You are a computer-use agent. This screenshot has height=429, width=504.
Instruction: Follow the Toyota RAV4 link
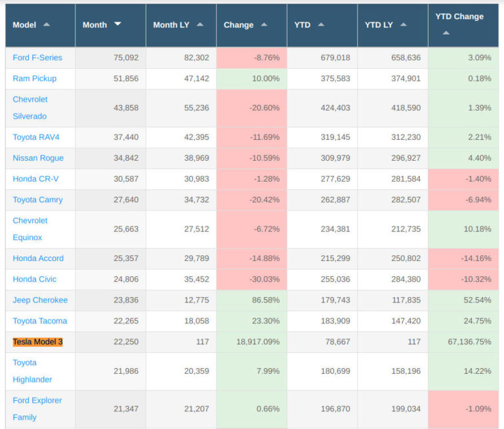[x=36, y=137]
